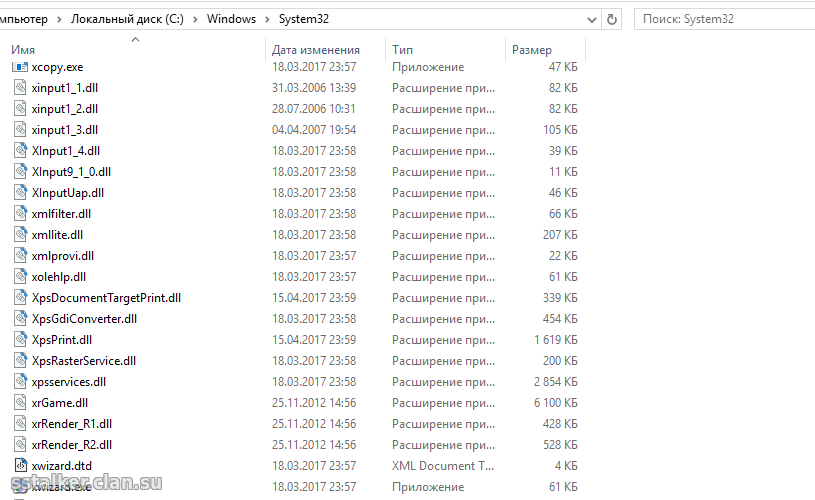Sort files by Имя column
The image size is (815, 500).
coord(23,50)
